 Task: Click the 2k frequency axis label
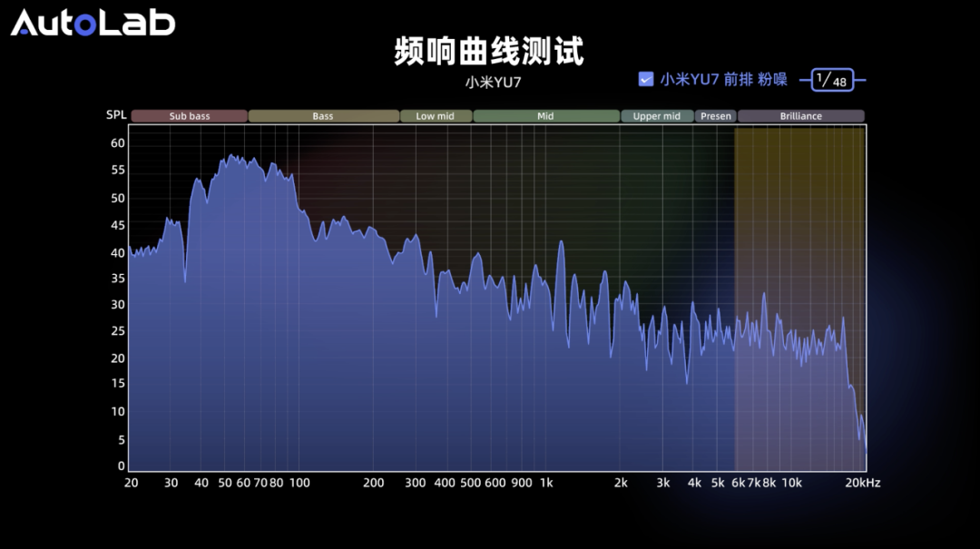tap(621, 483)
